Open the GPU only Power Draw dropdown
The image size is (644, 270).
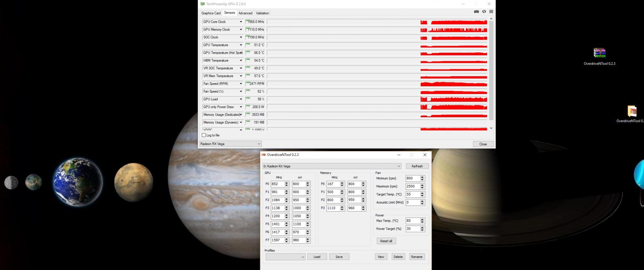tap(241, 107)
